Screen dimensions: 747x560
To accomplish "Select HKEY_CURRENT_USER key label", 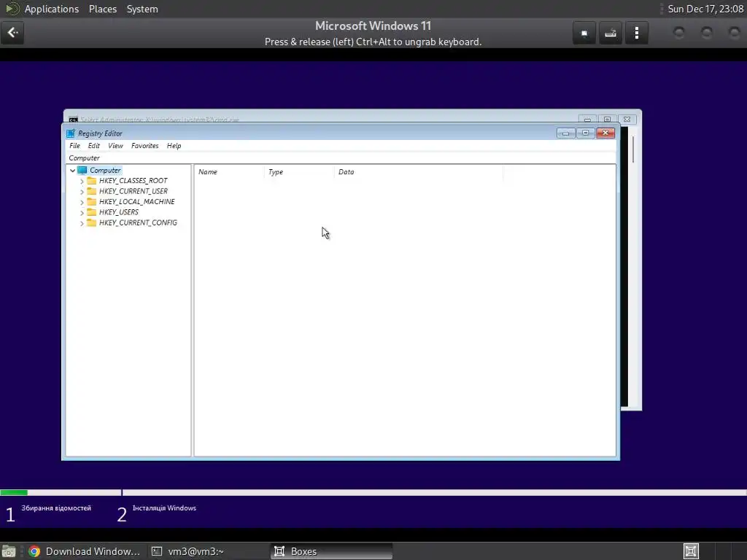I will pos(133,192).
